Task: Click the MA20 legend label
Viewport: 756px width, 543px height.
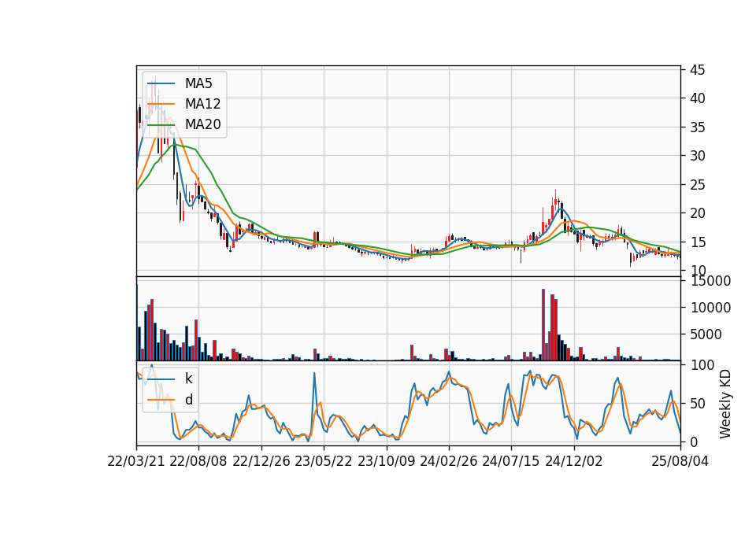Action: tap(202, 124)
